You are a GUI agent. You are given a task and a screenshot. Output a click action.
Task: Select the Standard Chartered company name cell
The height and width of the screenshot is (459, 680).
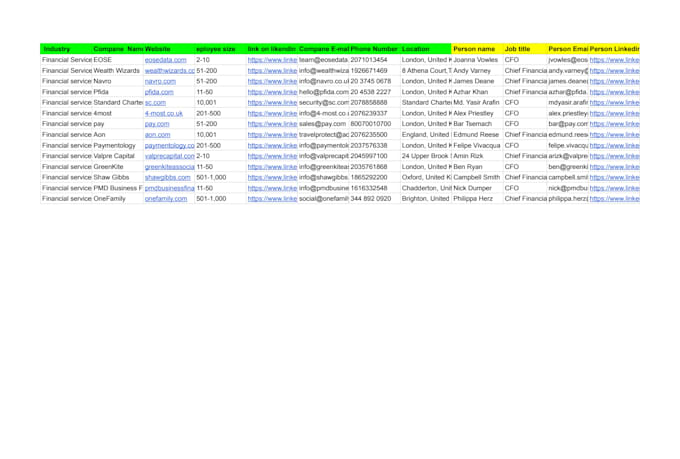[118, 102]
